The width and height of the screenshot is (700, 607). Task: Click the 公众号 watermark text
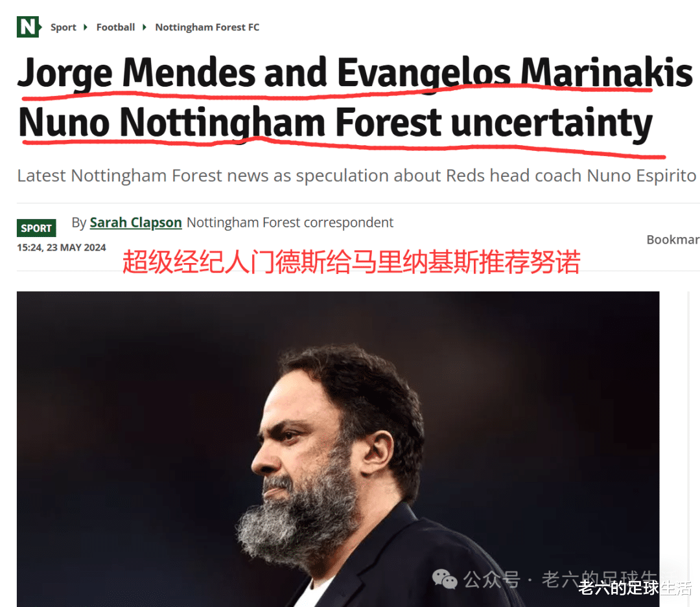pyautogui.click(x=491, y=579)
